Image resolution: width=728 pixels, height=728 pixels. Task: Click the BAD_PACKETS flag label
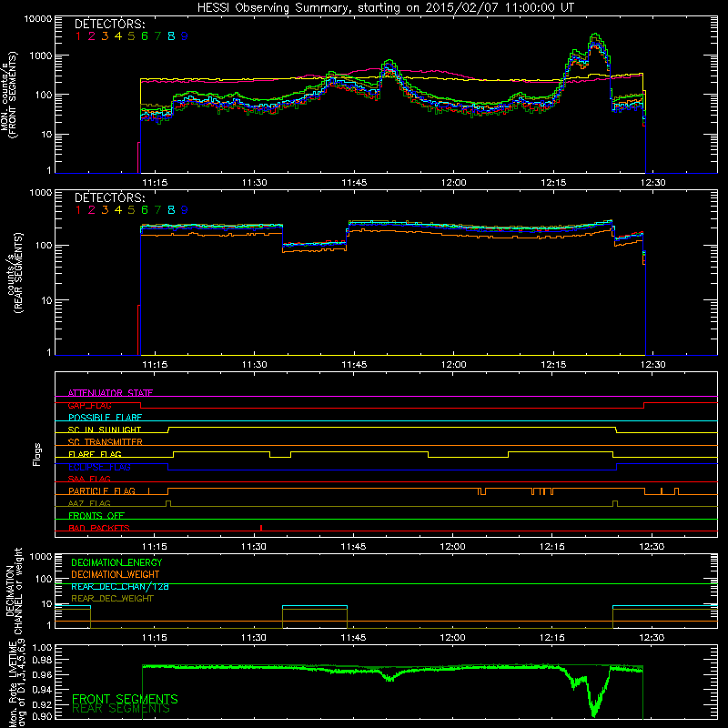pos(99,528)
